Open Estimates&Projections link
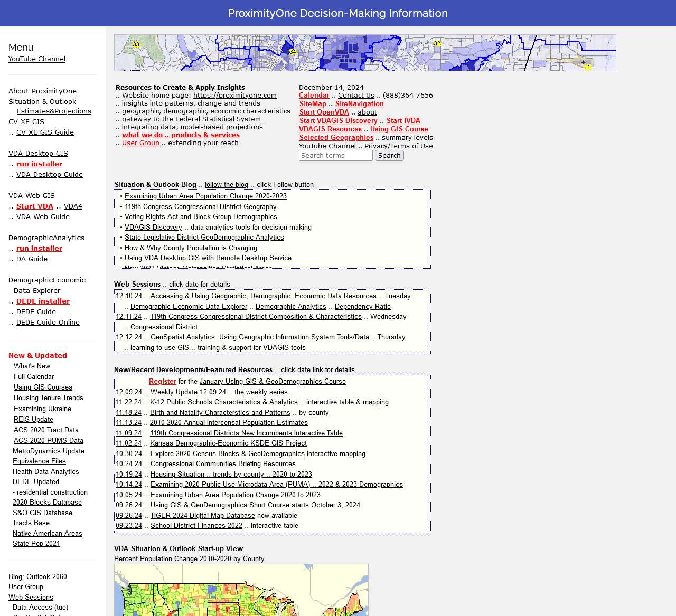Screen dimensions: 676x616 coord(54,111)
